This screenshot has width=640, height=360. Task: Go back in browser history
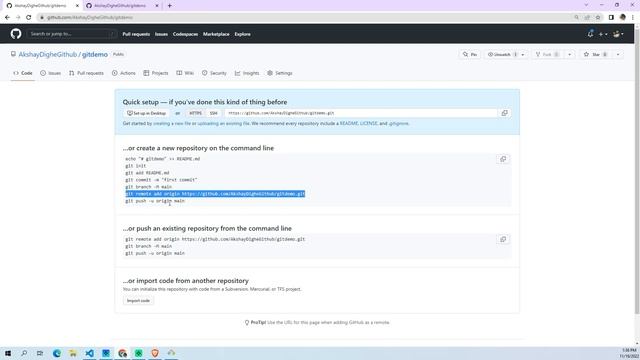(x=7, y=18)
